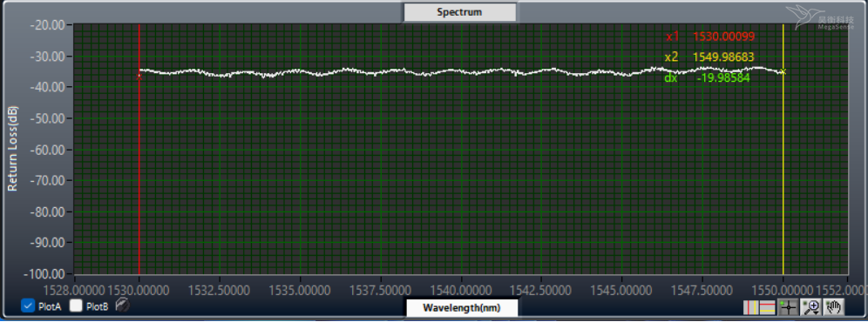Screen dimensions: 868x322
Task: Switch to the Spectrum tab
Action: [x=459, y=11]
